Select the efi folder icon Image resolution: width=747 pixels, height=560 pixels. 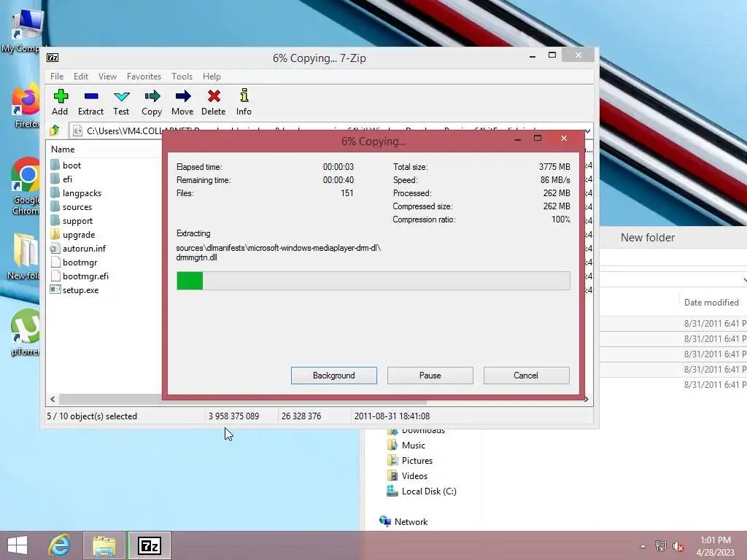[x=55, y=179]
